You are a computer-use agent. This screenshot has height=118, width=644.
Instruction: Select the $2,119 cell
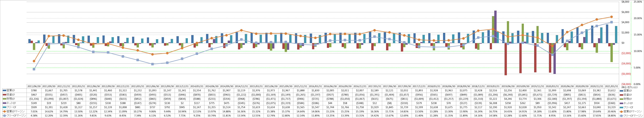point(241,90)
